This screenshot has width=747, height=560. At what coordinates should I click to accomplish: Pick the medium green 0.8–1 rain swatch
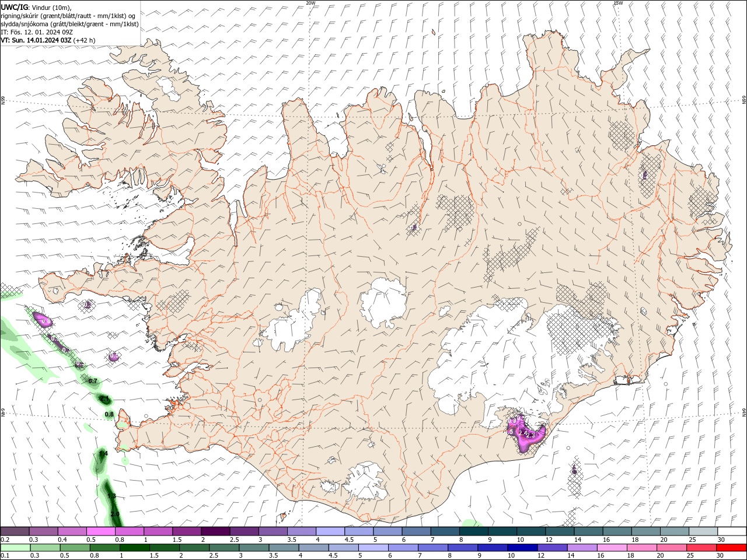tap(105, 548)
